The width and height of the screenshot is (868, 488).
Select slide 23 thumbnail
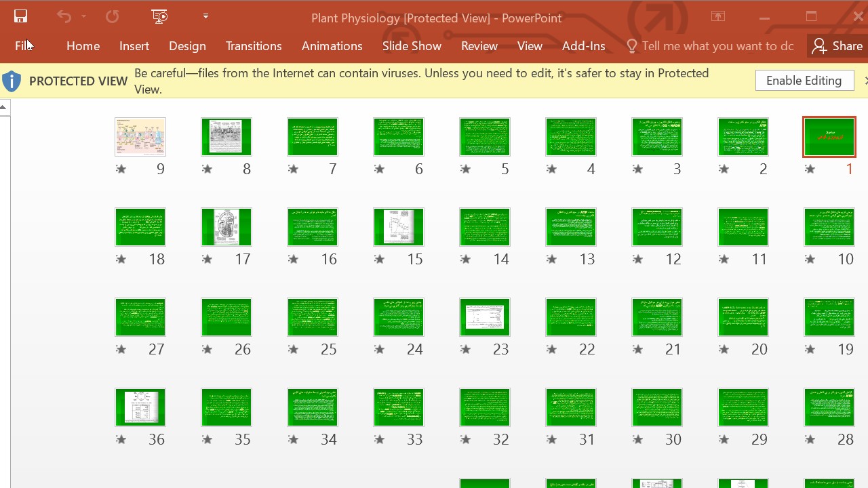[485, 317]
